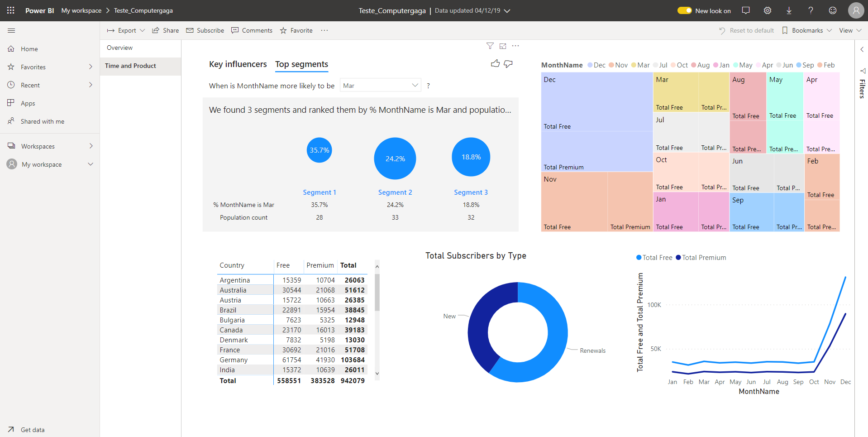This screenshot has width=868, height=437.
Task: Switch to the Key influencers tab
Action: [x=238, y=64]
